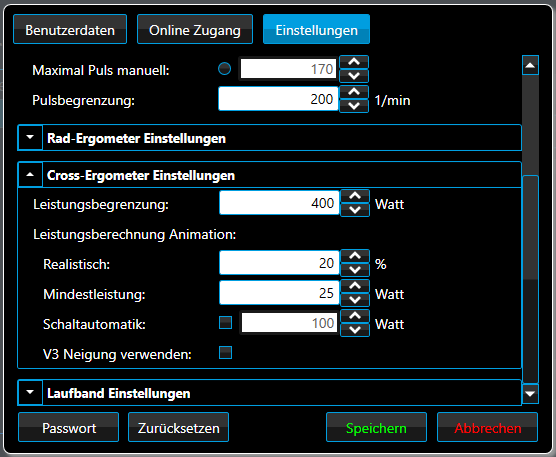Check the V3 Neigung verwenden box

(x=226, y=353)
